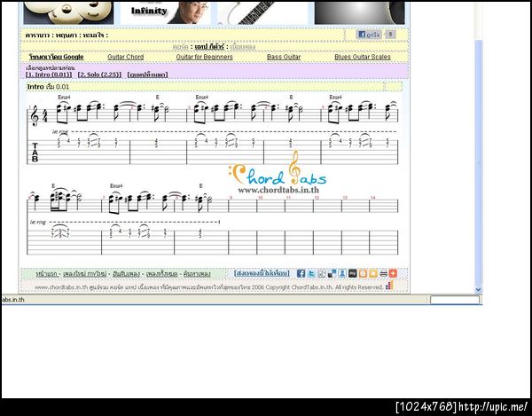
Task: Jump to section 2. Solo (2.25)
Action: [x=99, y=75]
